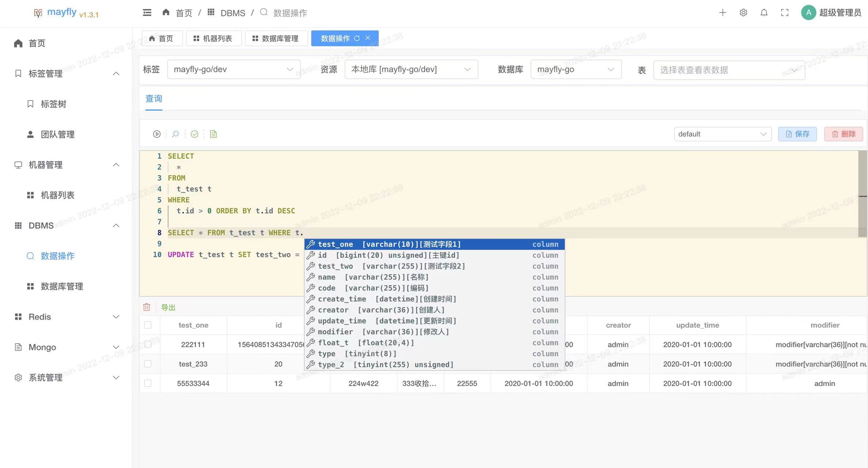Enter fullscreen mode via header icon

[x=785, y=13]
